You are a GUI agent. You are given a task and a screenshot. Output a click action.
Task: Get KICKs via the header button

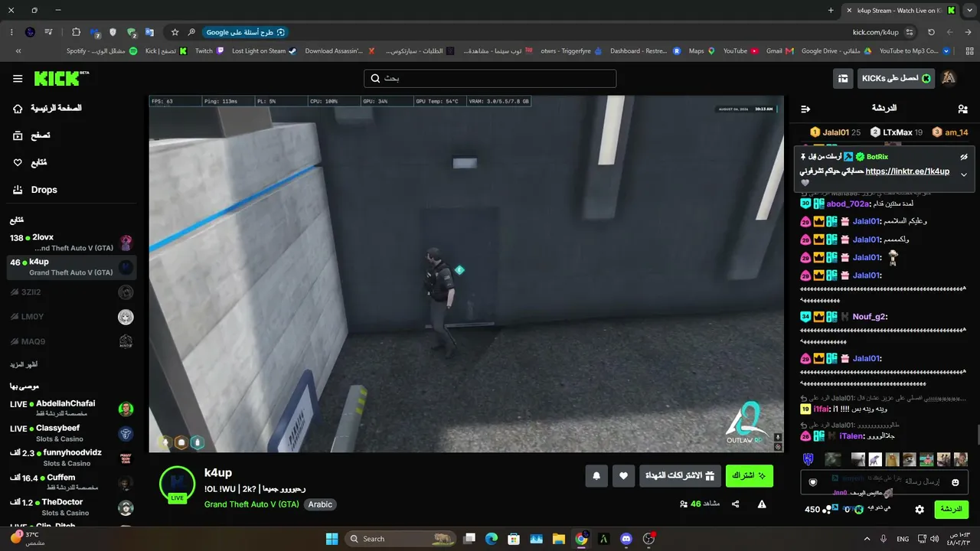click(896, 79)
